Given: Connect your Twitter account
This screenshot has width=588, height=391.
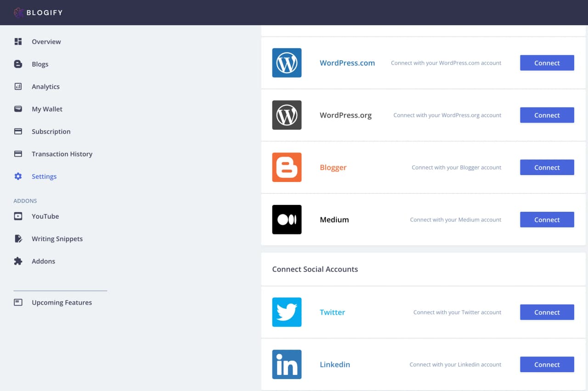Looking at the screenshot, I should (547, 312).
